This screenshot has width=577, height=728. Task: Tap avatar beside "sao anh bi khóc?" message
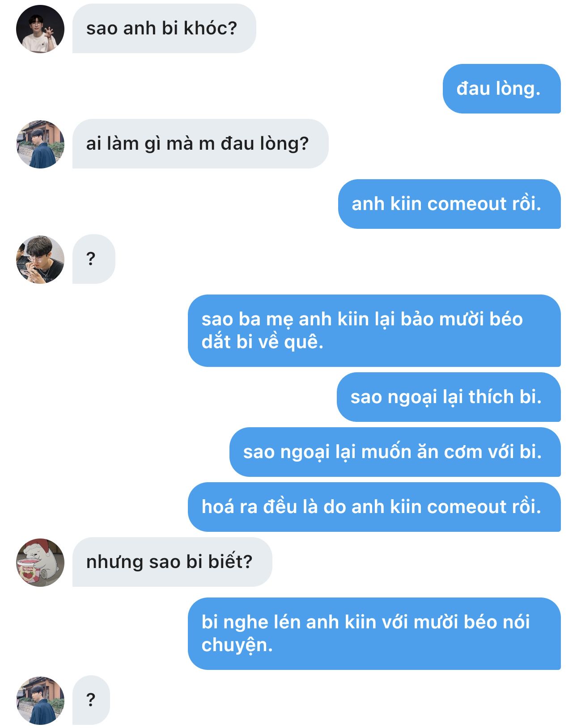40,29
